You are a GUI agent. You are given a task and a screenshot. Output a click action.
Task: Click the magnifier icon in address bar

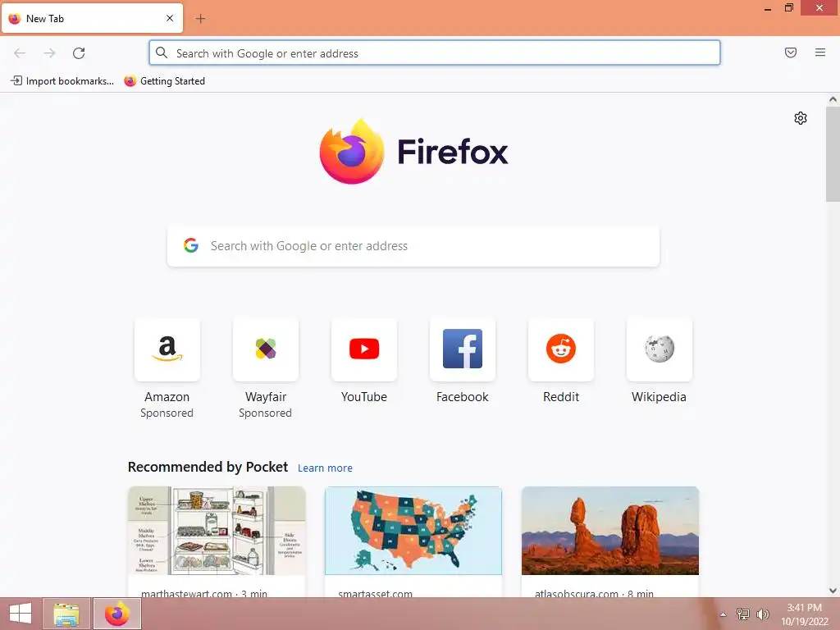click(162, 52)
